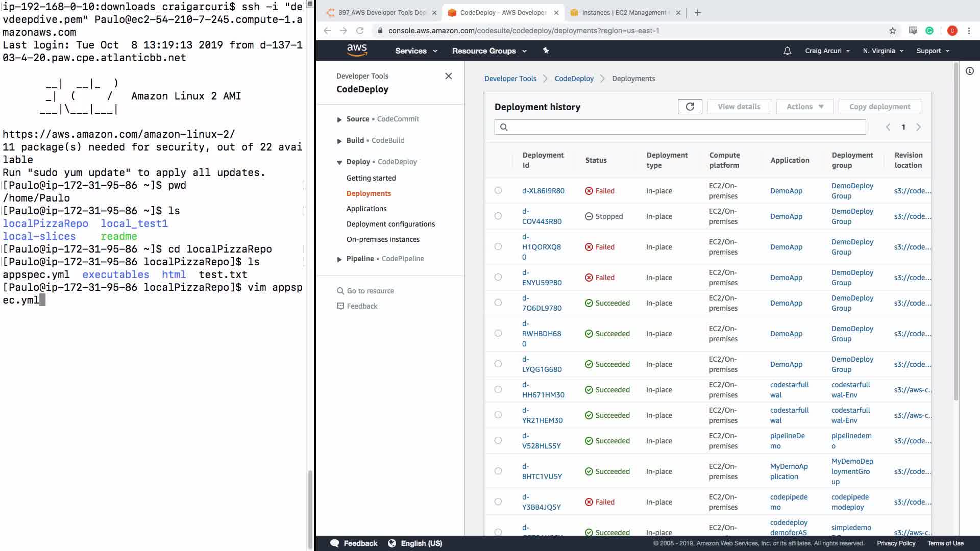Click the info circle icon at right edge
Screen dimensions: 980x551
969,71
